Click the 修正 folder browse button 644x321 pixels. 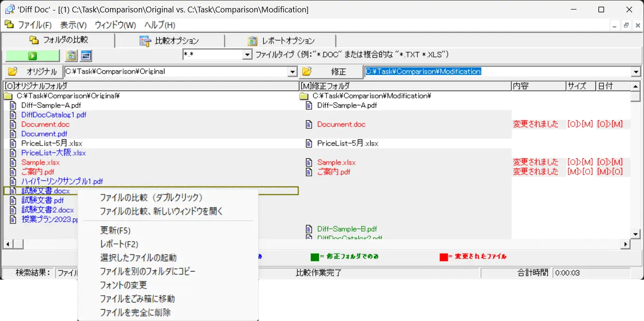click(x=330, y=72)
